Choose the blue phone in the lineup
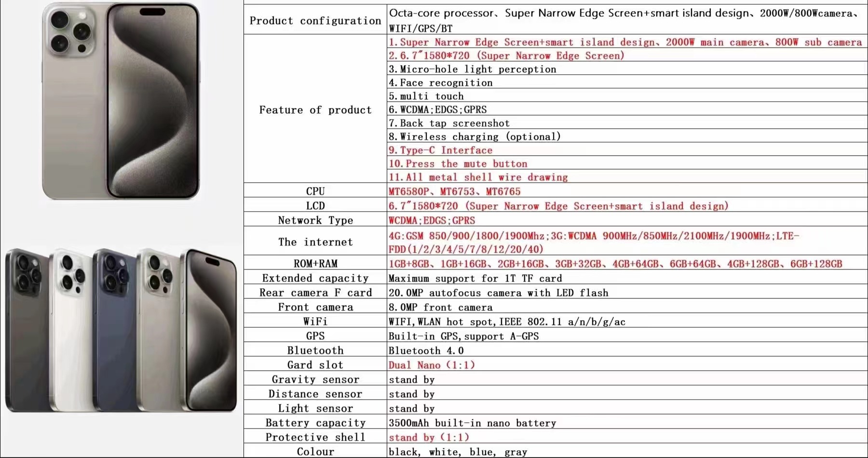Screen dimensions: 868x458 coord(116,333)
